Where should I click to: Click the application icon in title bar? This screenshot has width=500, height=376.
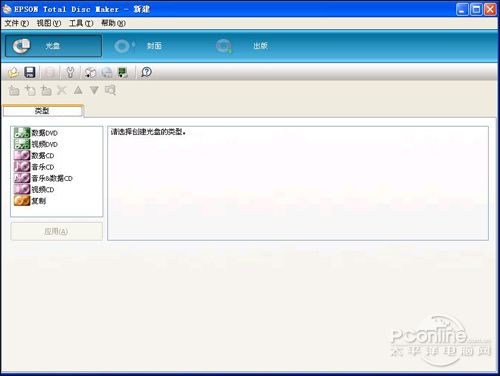[7, 9]
